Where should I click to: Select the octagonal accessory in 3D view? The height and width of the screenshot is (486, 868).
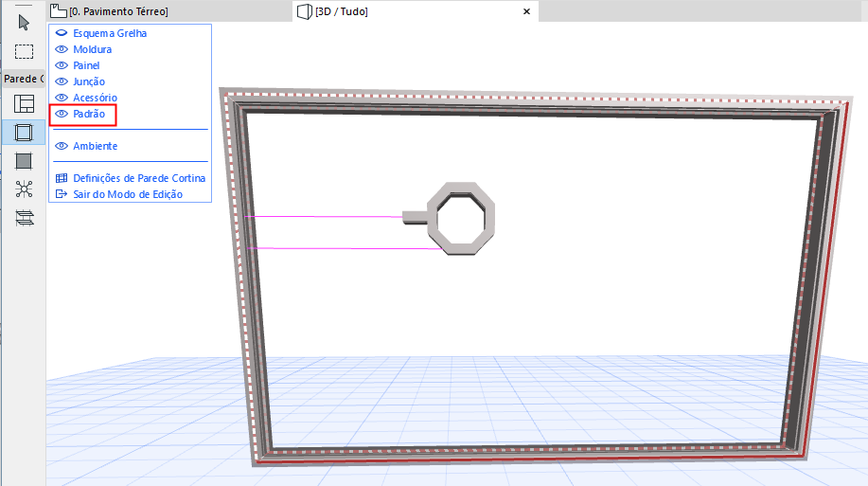tap(461, 218)
